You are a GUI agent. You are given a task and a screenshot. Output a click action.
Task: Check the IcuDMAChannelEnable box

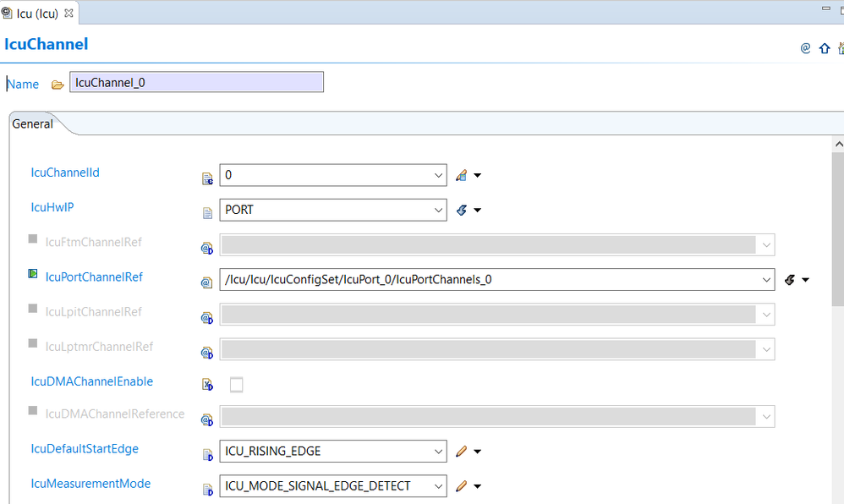(x=236, y=385)
